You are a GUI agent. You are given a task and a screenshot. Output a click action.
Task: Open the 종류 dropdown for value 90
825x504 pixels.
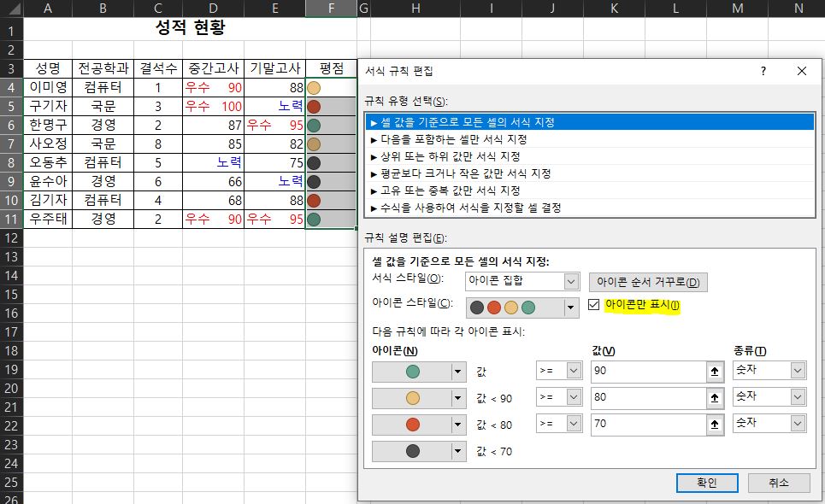(x=798, y=371)
